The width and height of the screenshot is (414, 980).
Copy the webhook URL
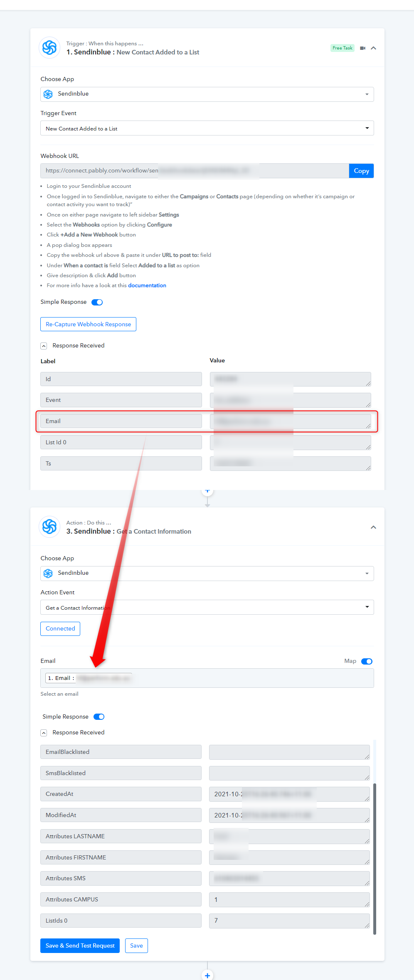(361, 171)
